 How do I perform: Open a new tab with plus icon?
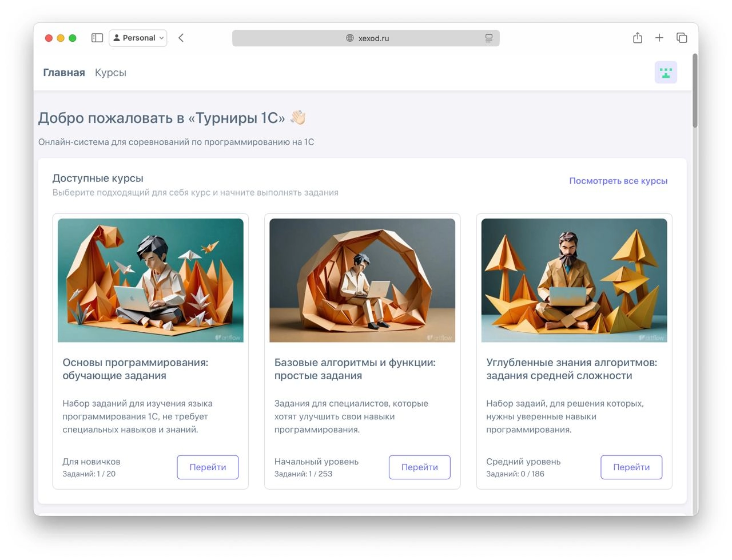pyautogui.click(x=659, y=38)
